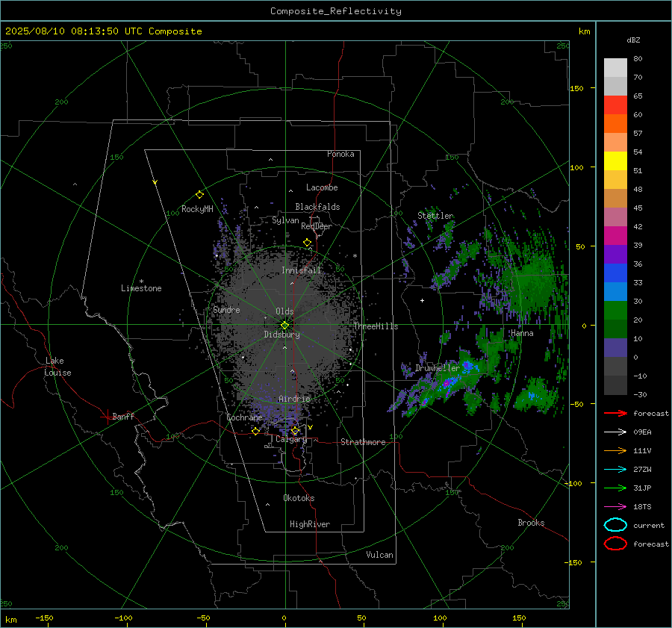Click the white 09EA arrow legend icon
Screen dimensions: 672x628
point(615,432)
